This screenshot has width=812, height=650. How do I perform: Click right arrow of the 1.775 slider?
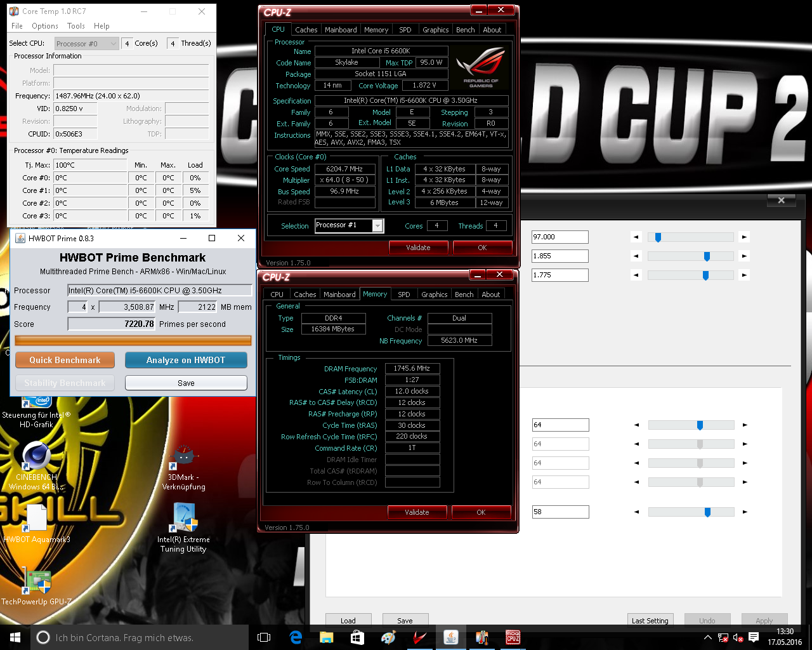click(744, 275)
